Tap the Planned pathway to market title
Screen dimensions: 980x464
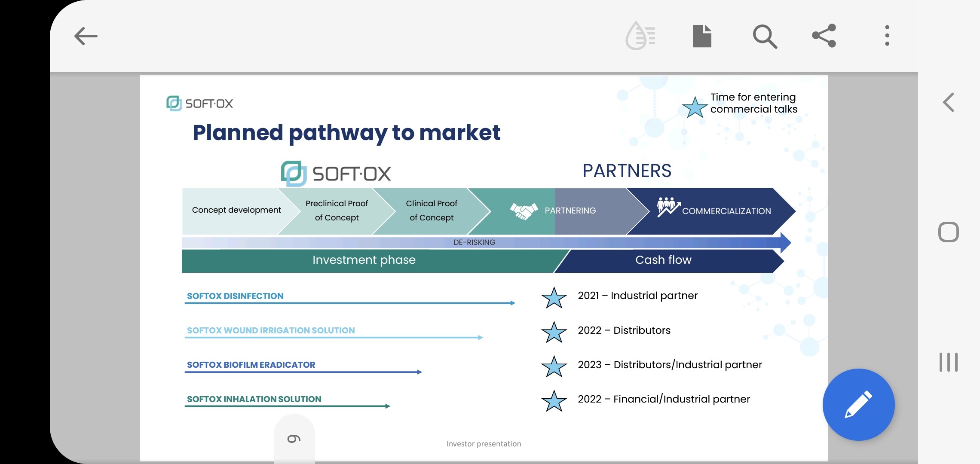click(x=346, y=133)
